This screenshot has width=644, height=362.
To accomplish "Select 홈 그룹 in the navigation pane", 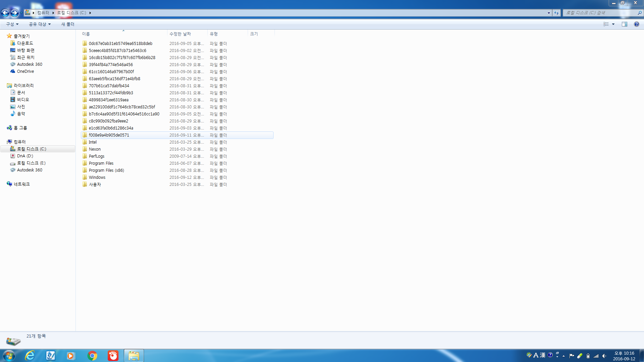I will pyautogui.click(x=20, y=128).
